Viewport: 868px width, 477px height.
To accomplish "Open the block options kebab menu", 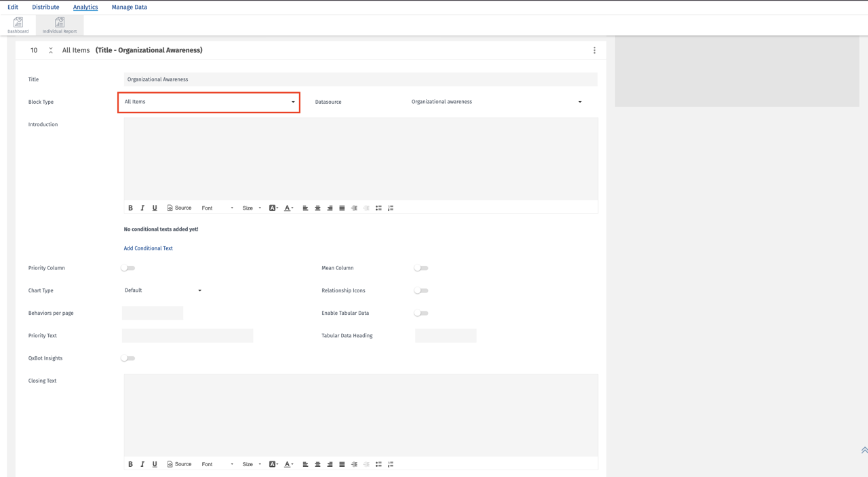I will pos(594,50).
